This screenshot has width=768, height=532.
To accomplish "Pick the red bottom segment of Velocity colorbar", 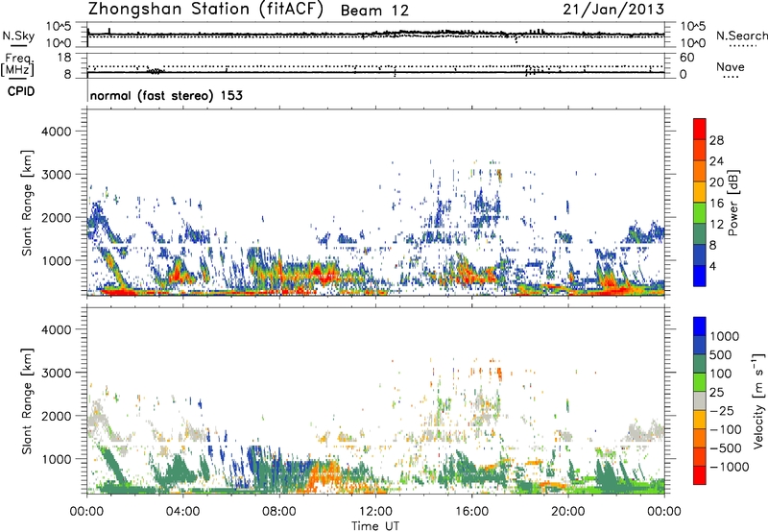I will (x=700, y=475).
